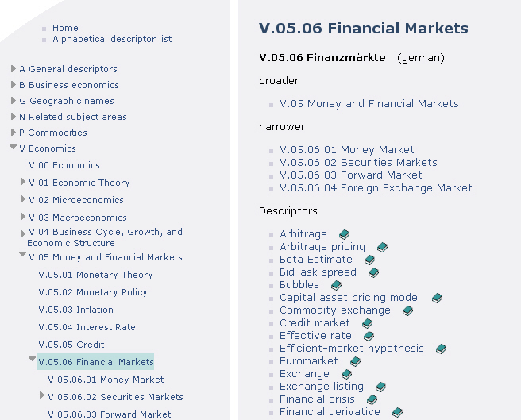Open book icon for Capital asset pricing model
This screenshot has width=521, height=420.
coord(437,298)
